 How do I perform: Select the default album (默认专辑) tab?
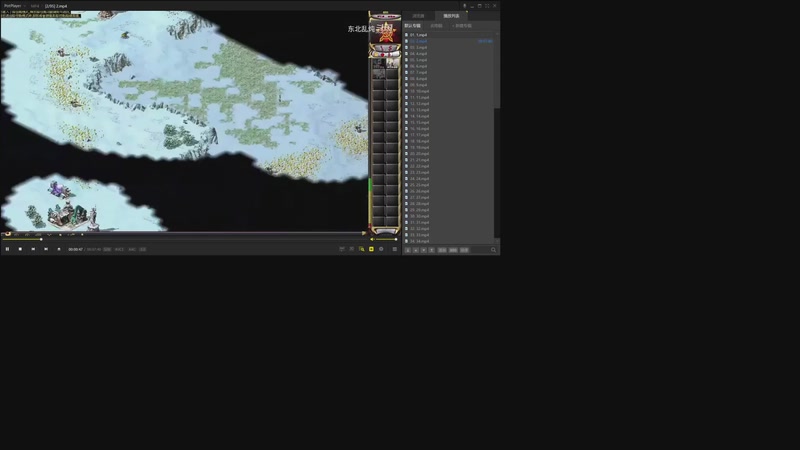(412, 26)
